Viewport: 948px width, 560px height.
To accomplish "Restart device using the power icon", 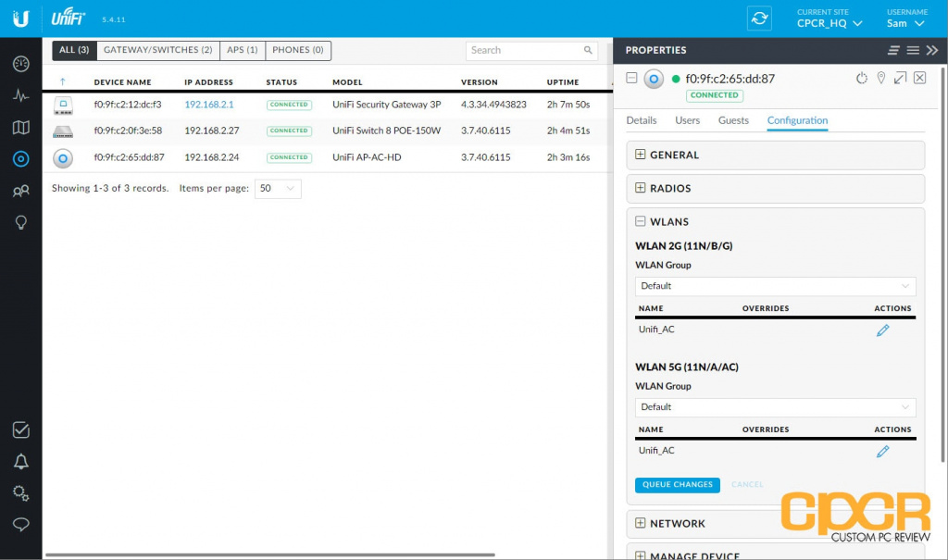I will [x=861, y=79].
